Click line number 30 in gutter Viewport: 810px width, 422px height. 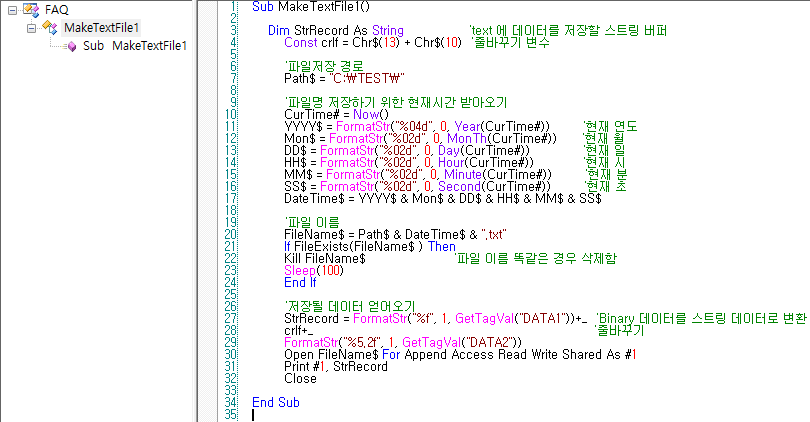[x=230, y=354]
